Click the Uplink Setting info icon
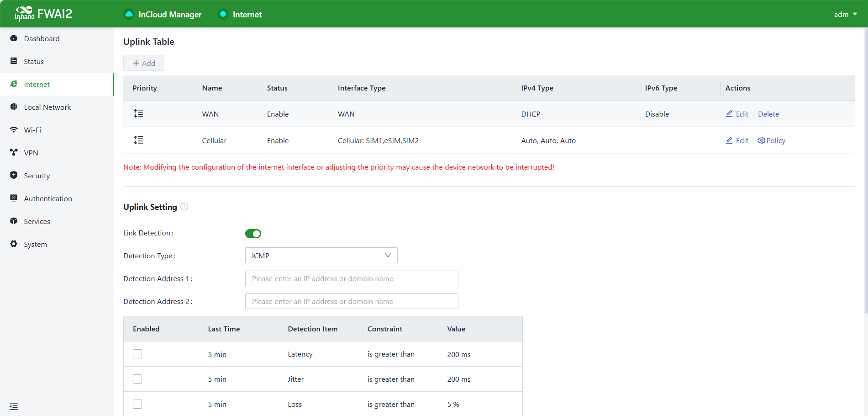This screenshot has height=416, width=868. 184,207
